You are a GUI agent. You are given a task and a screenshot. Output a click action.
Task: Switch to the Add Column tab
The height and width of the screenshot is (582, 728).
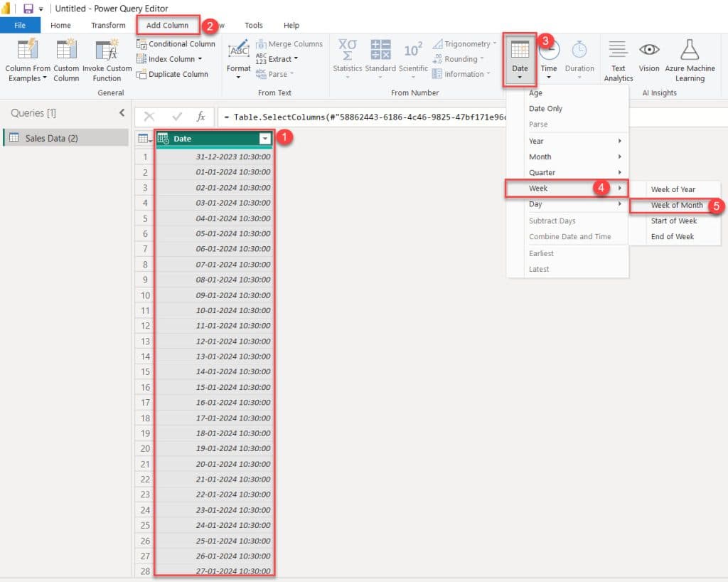tap(168, 25)
